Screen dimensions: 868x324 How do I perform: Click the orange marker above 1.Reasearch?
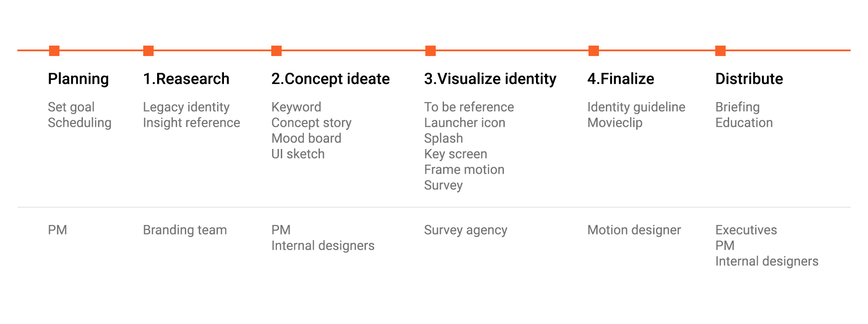pyautogui.click(x=148, y=51)
